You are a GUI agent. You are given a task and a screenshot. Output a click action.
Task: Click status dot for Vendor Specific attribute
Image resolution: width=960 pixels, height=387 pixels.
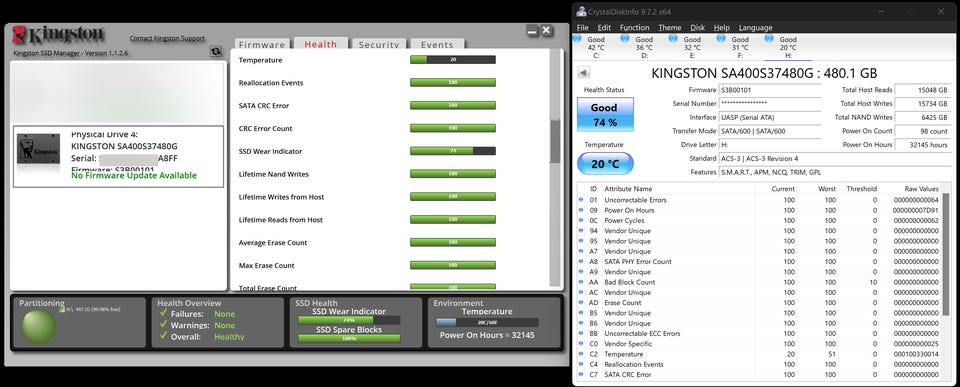pos(581,344)
